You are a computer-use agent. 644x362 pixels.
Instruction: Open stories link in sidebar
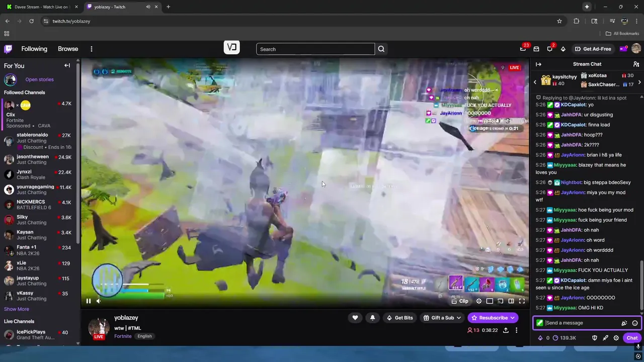click(x=39, y=79)
